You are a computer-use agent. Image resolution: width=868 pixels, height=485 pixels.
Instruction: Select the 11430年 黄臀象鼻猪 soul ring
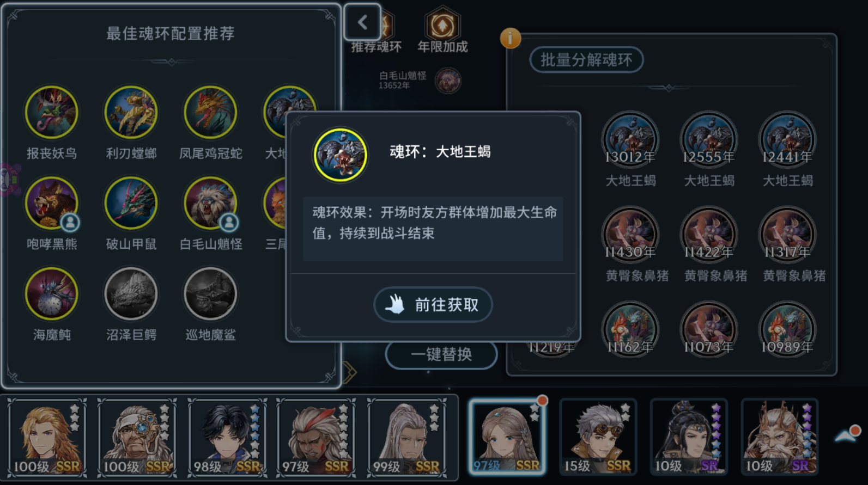pos(630,235)
